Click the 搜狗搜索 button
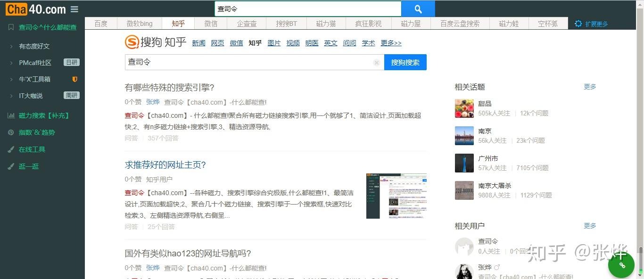Viewport: 644px width, 279px height. tap(405, 62)
